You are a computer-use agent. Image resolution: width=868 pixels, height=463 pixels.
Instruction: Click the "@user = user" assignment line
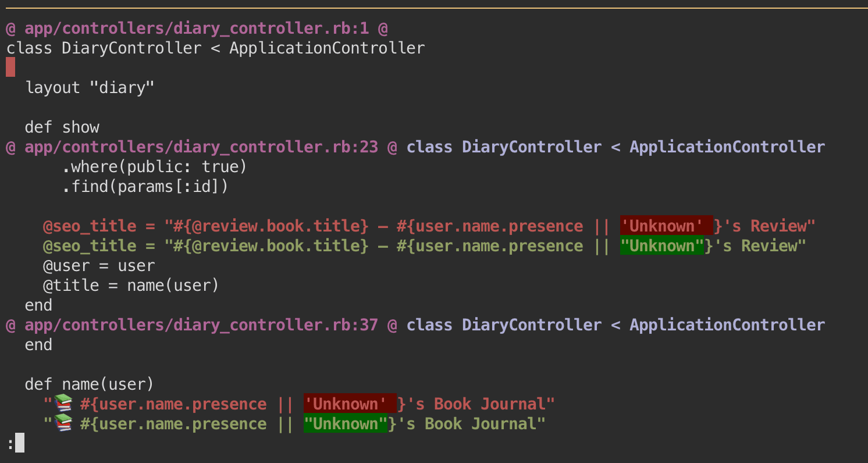(x=99, y=266)
